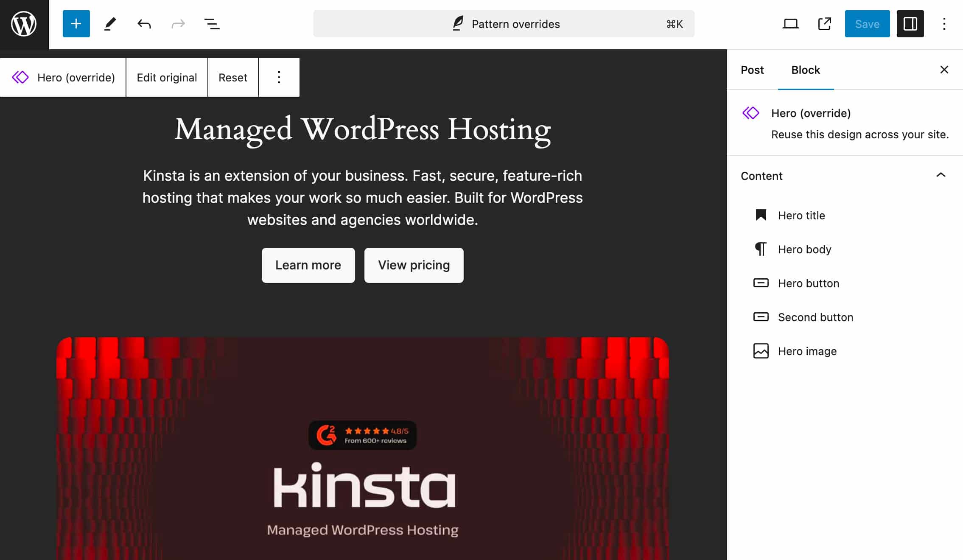The image size is (963, 560).
Task: Collapse the Content panel
Action: click(x=941, y=175)
